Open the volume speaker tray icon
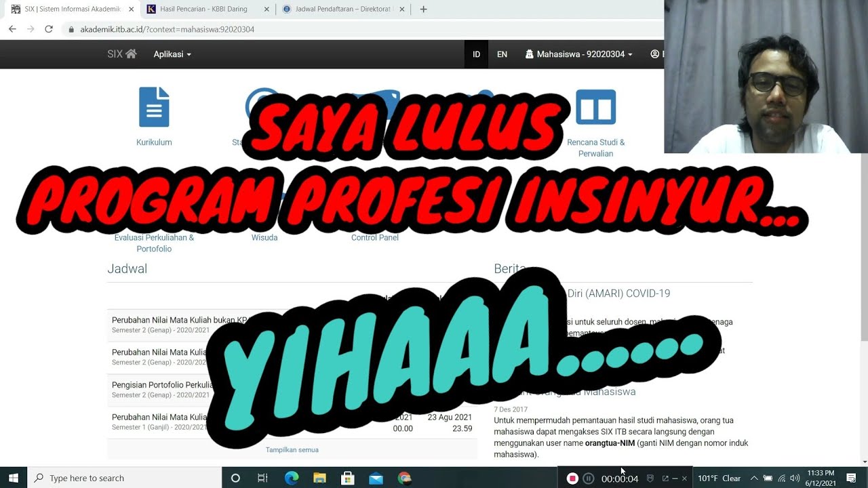This screenshot has height=488, width=868. tap(795, 478)
